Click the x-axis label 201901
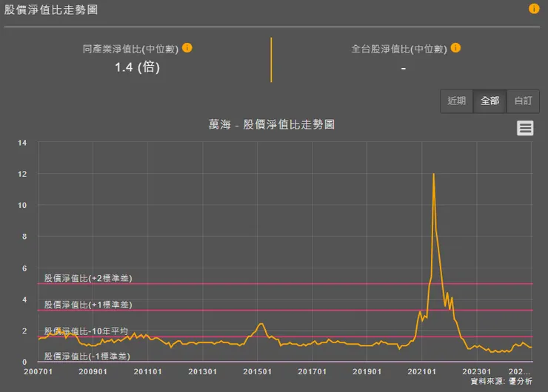548x392 pixels. point(367,372)
